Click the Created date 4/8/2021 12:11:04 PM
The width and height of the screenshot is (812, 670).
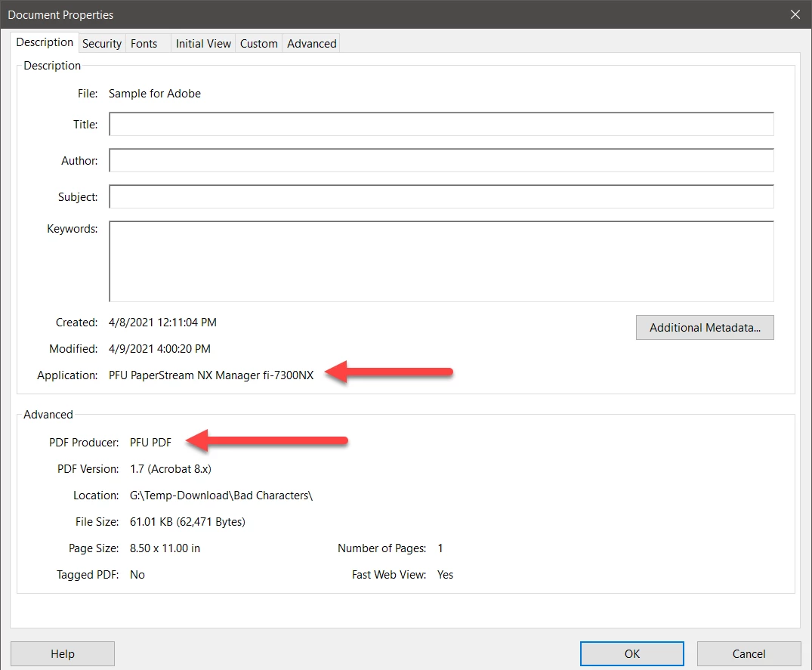(x=162, y=323)
